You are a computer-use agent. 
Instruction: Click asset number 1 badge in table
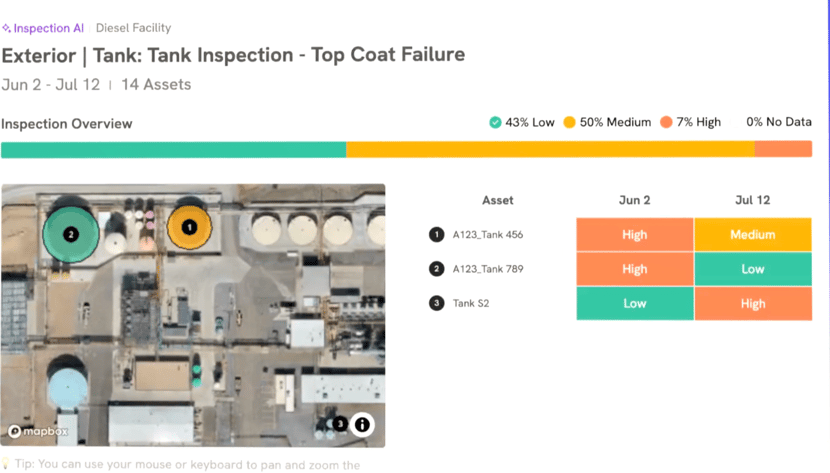[436, 235]
